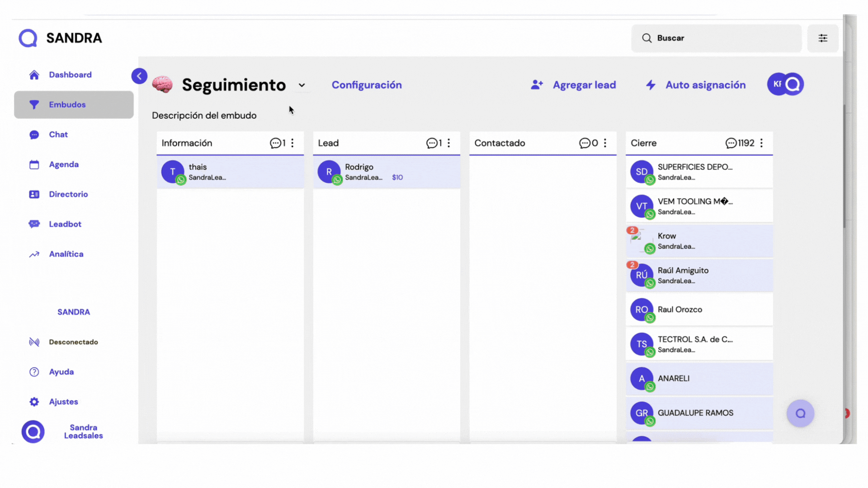Screen dimensions: 868x488
Task: Open the Configuración link
Action: tap(367, 85)
